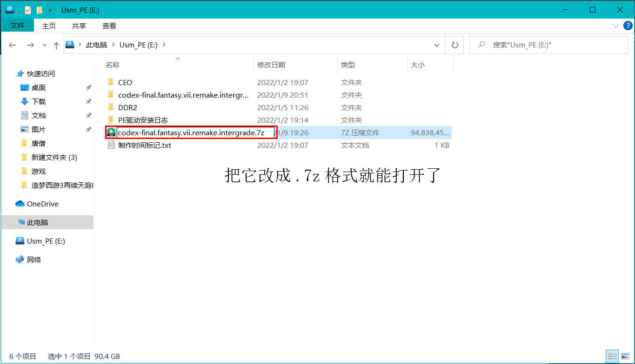Viewport: 635px width, 364px height.
Task: Open the recent locations dropdown arrow
Action: click(45, 45)
